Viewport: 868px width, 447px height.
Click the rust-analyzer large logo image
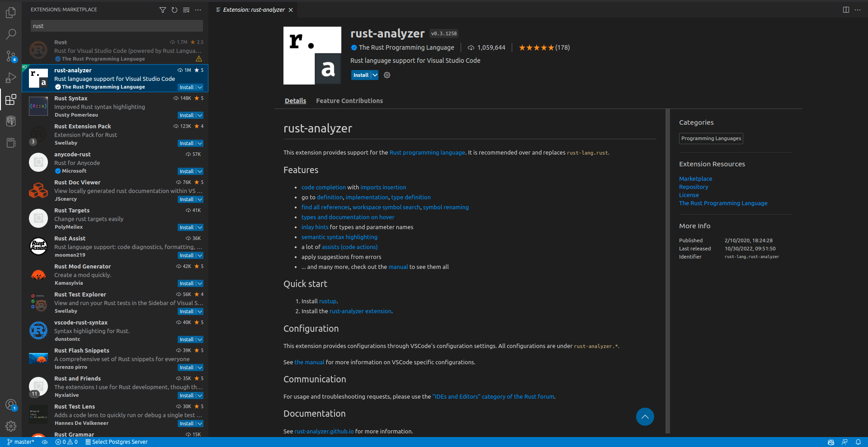point(312,56)
